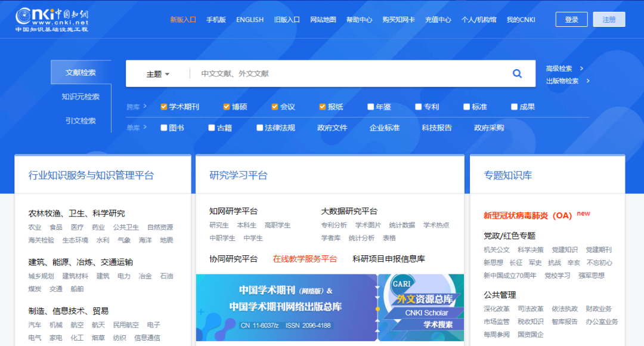This screenshot has width=644, height=346.
Task: Switch to 引文检索 tab
Action: [80, 121]
